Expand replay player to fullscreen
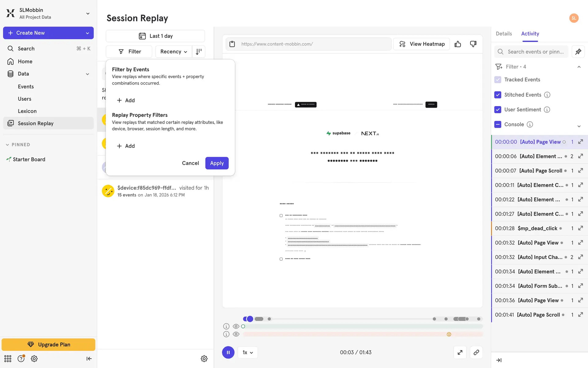588x368 pixels. pyautogui.click(x=460, y=352)
